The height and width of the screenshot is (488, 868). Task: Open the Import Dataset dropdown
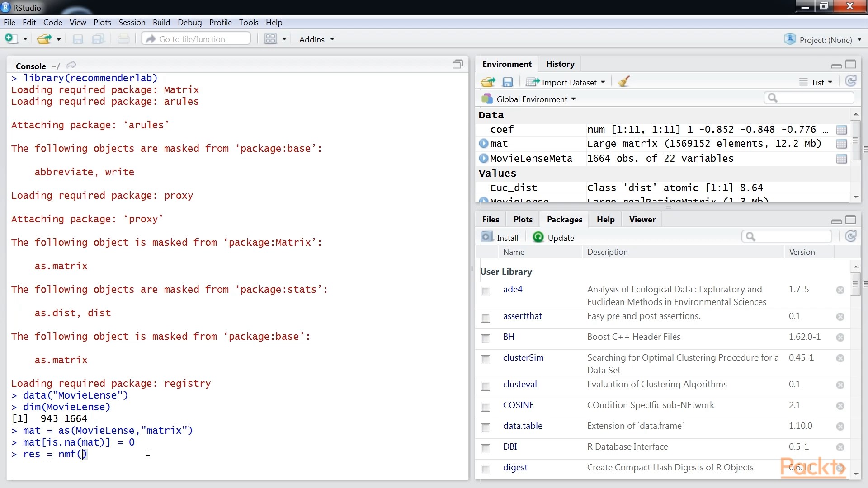tap(566, 82)
